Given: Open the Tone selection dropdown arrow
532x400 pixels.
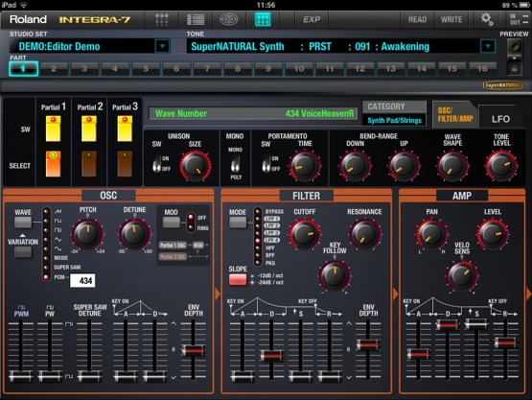Looking at the screenshot, I should point(488,46).
